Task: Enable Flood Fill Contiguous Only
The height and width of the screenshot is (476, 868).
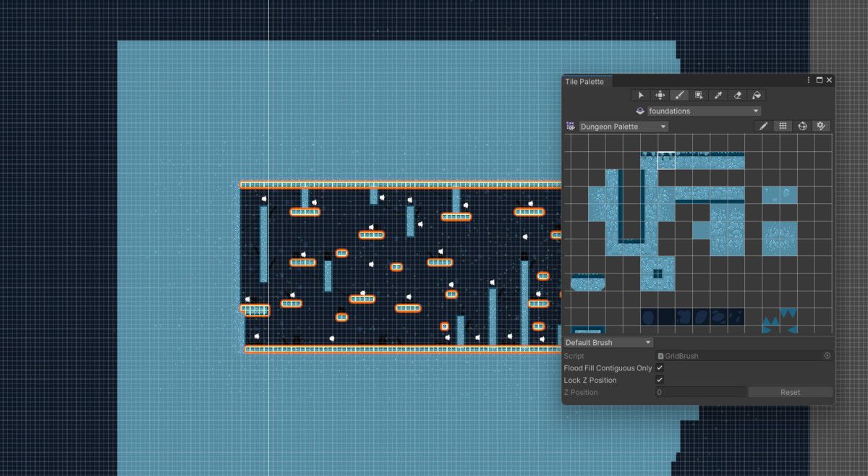Action: 659,367
